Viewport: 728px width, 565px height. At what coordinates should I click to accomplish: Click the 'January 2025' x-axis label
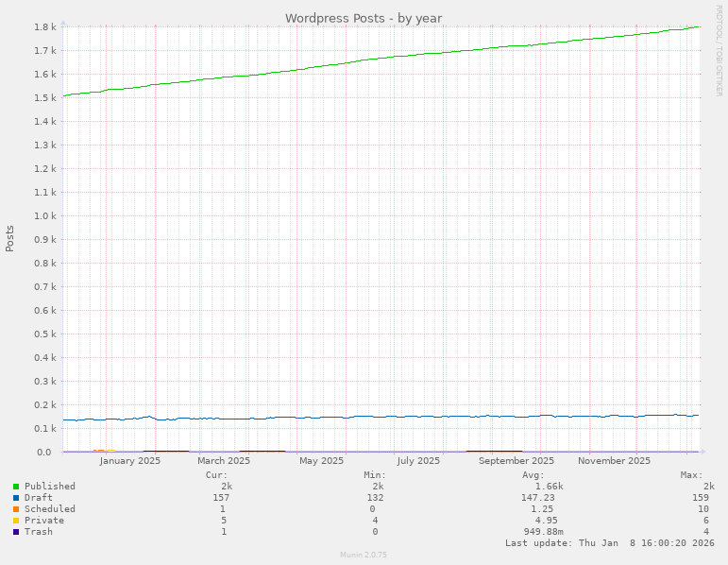point(129,461)
